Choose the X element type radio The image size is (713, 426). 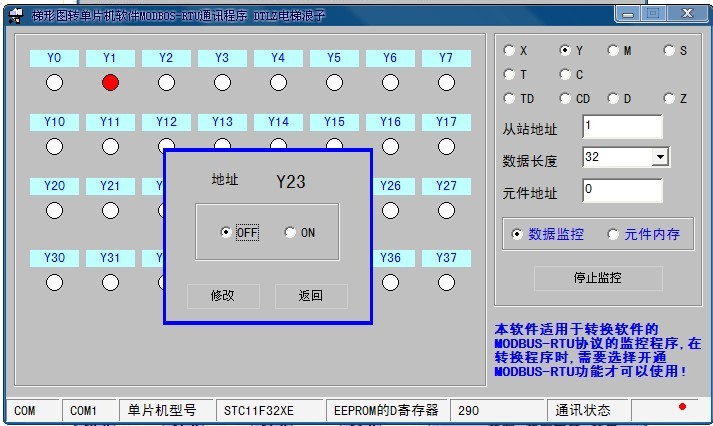(510, 50)
